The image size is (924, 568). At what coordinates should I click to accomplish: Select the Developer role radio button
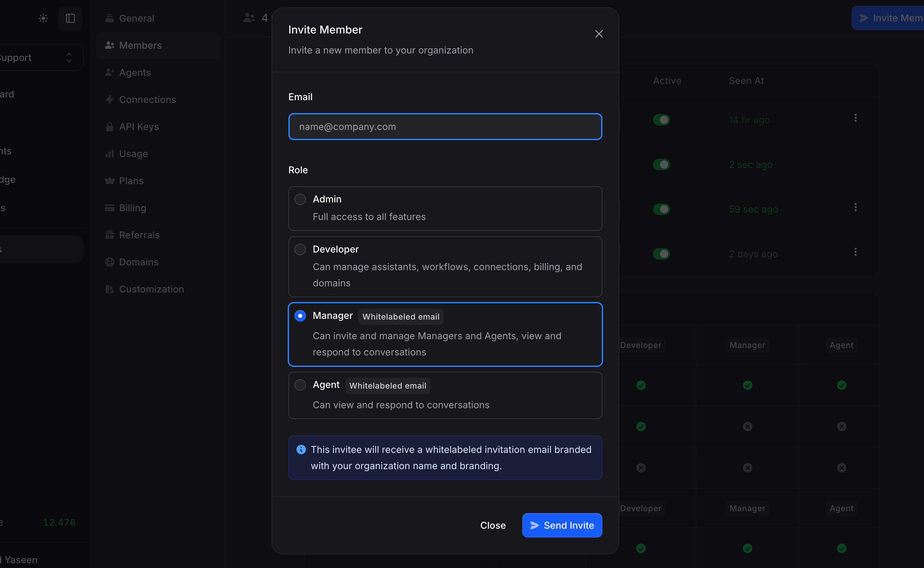(300, 249)
